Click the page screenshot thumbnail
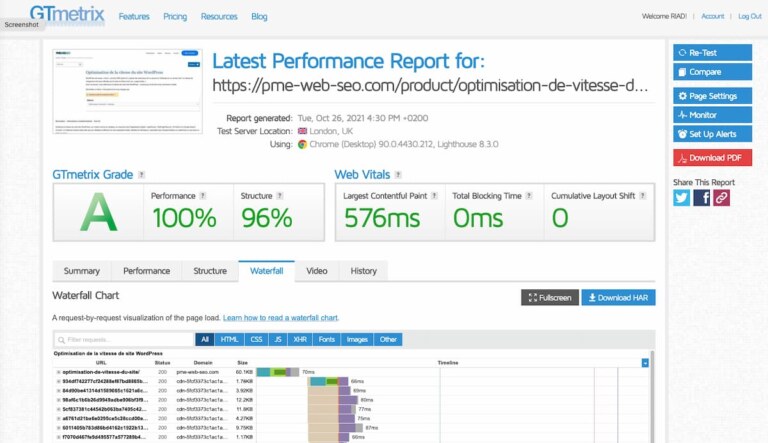 tap(127, 91)
